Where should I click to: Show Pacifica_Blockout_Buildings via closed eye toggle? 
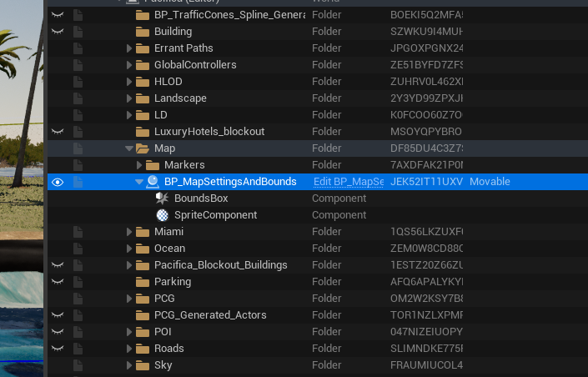tap(58, 265)
